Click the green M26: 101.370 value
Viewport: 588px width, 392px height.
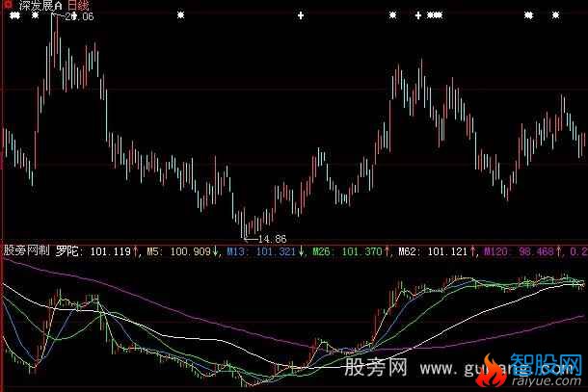coord(348,251)
